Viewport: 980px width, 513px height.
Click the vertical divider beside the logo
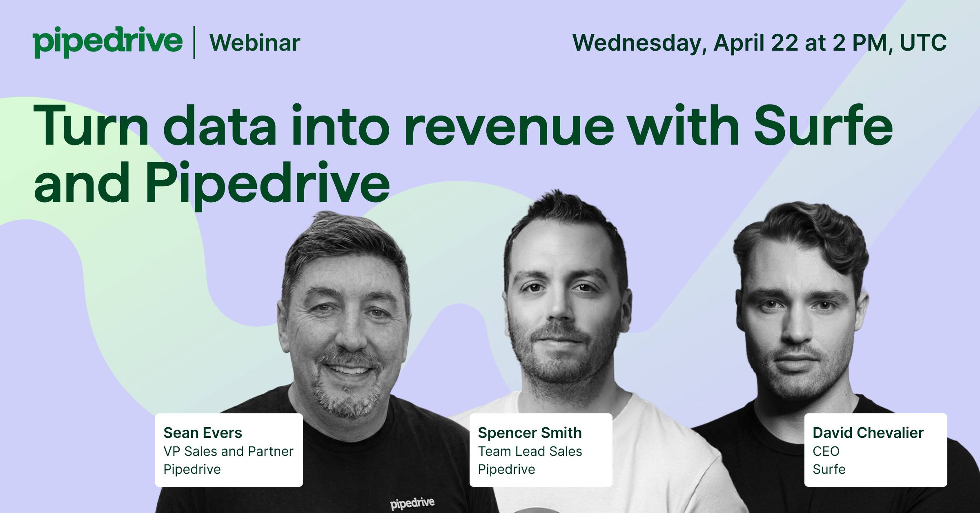[x=194, y=42]
